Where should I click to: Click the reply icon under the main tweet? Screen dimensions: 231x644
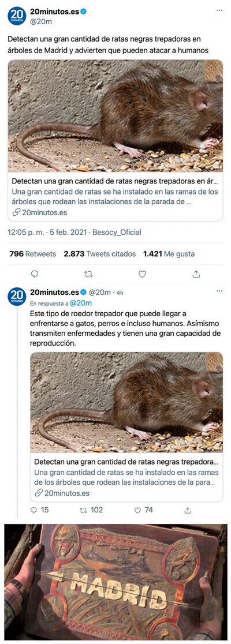35,274
